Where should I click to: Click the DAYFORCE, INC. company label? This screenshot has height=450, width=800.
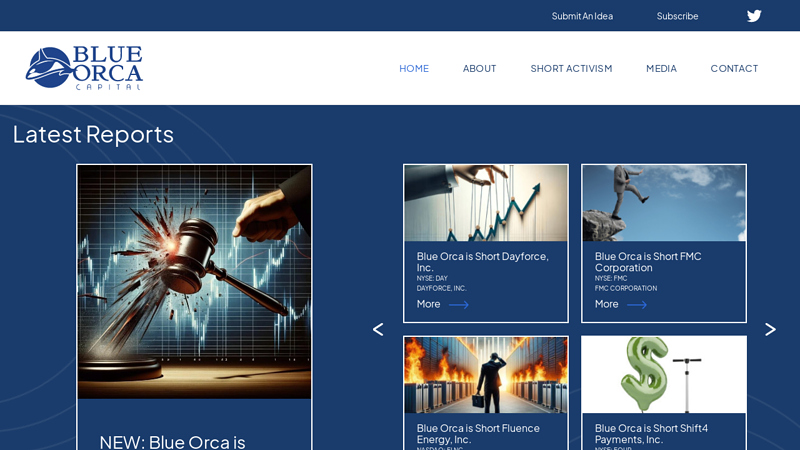click(441, 288)
